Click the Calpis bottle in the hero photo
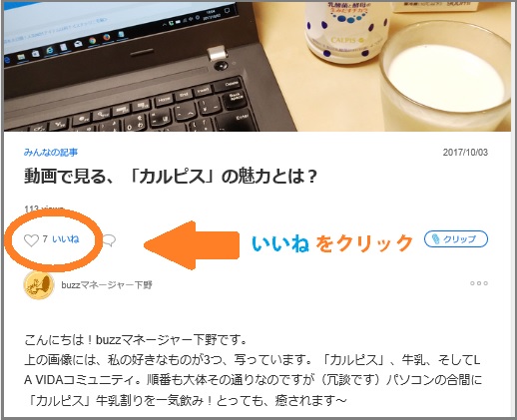The image size is (517, 420). tap(347, 30)
